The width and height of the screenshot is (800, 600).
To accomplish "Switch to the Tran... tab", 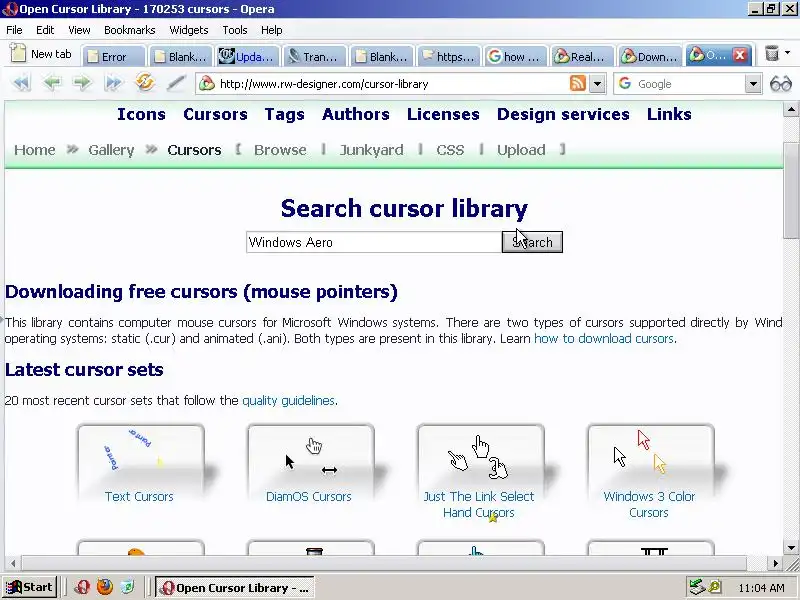I will tap(314, 56).
